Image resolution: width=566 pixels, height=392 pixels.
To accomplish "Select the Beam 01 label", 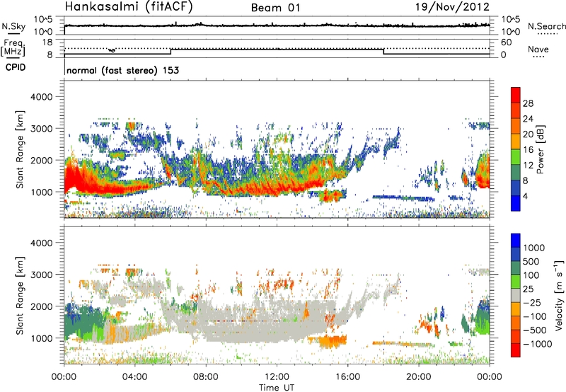I will point(275,8).
